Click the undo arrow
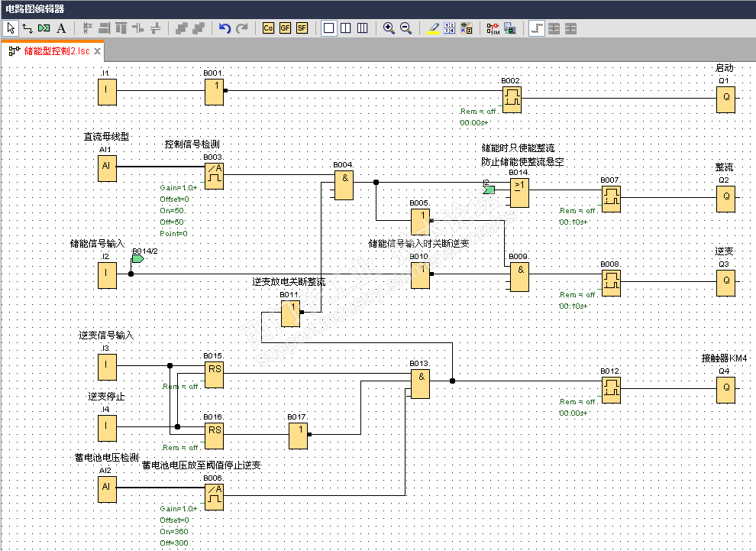Image resolution: width=756 pixels, height=551 pixels. (x=225, y=28)
